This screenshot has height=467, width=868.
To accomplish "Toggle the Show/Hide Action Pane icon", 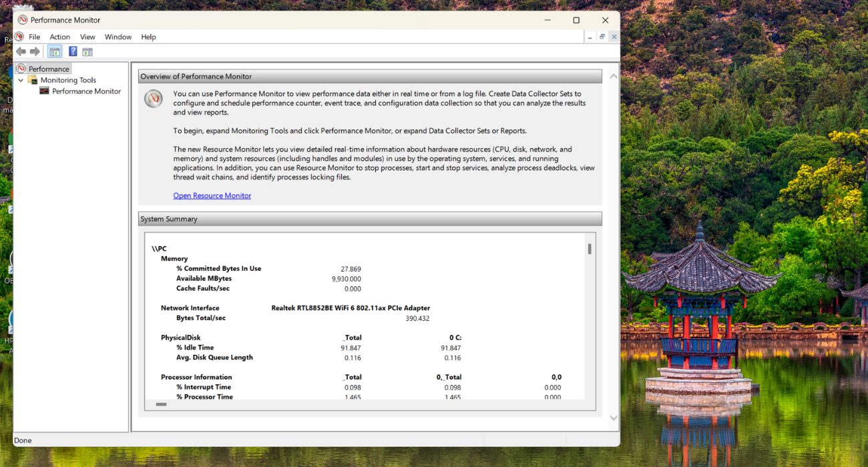I will click(x=87, y=51).
